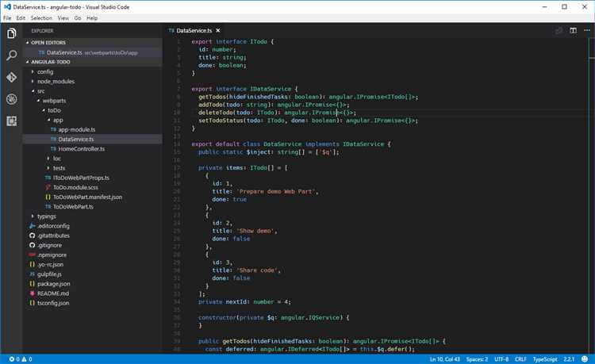
Task: Click the Visual Studio Code title bar logo
Action: tap(7, 7)
